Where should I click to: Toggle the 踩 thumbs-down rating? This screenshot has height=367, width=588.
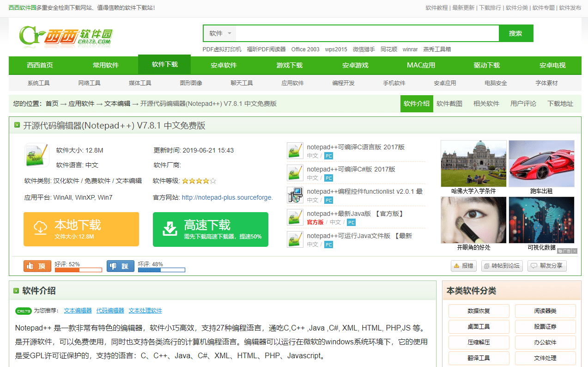pos(120,266)
